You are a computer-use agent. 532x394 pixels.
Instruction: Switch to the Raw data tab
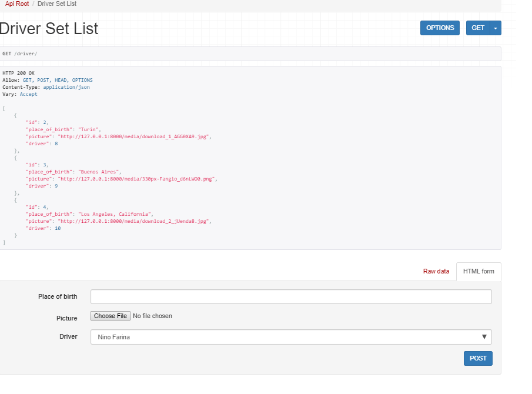[x=436, y=271]
